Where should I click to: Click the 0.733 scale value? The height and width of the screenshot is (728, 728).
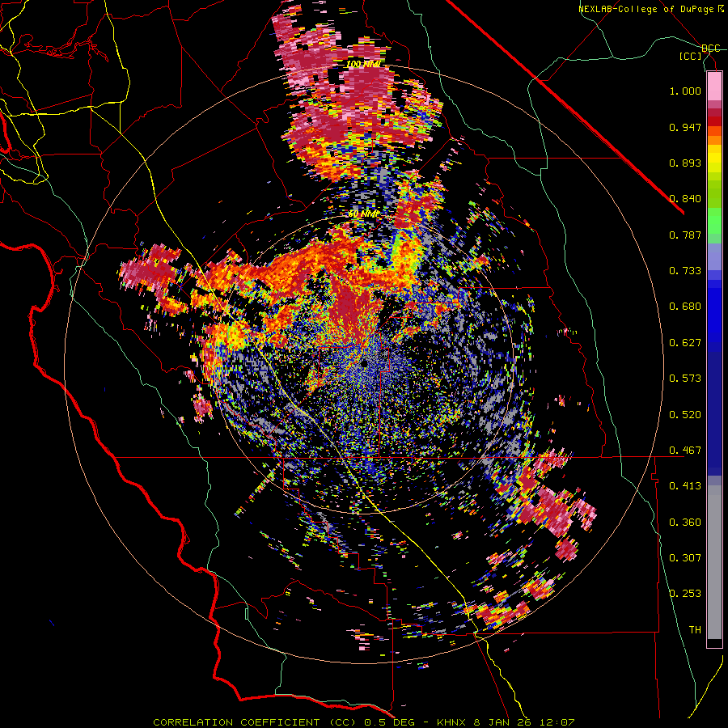685,271
